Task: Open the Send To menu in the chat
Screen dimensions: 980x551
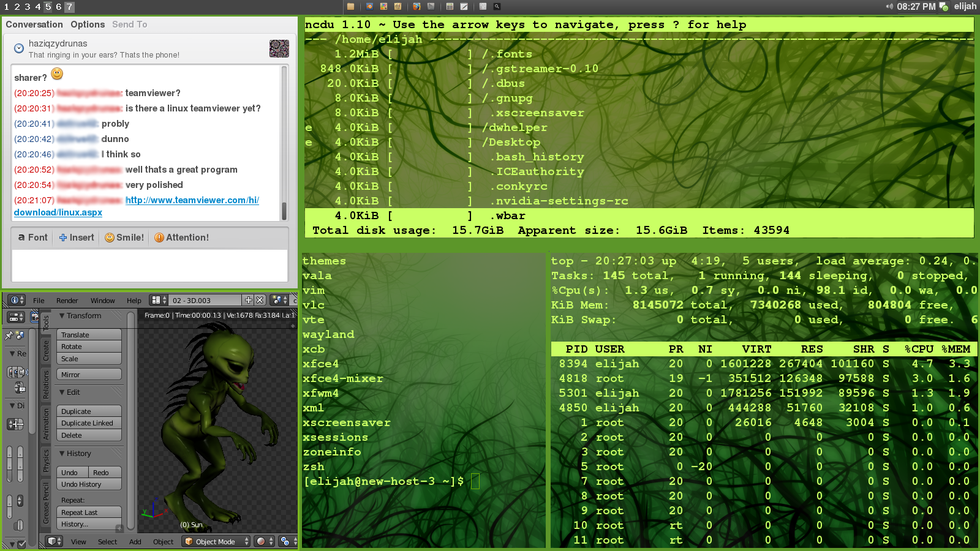Action: pyautogui.click(x=130, y=24)
